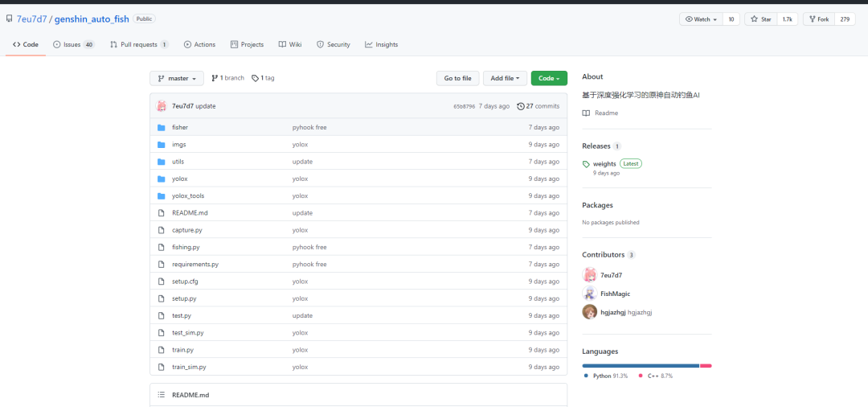Click the file icon next to requirements.py

(x=161, y=264)
